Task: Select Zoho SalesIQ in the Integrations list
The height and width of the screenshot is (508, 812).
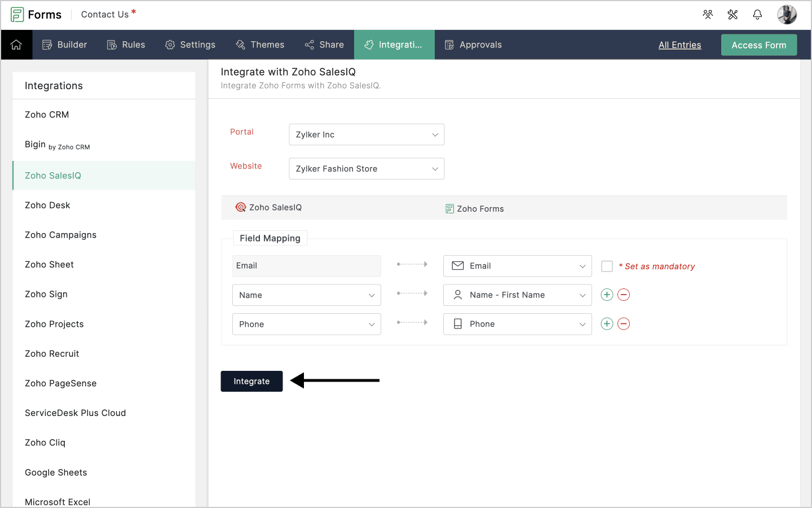Action: [x=104, y=176]
